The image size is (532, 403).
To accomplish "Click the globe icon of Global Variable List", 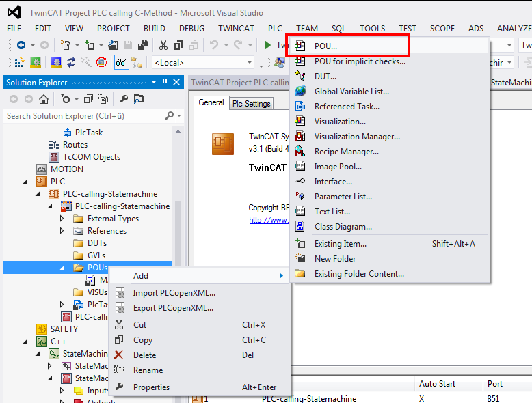I will point(300,91).
